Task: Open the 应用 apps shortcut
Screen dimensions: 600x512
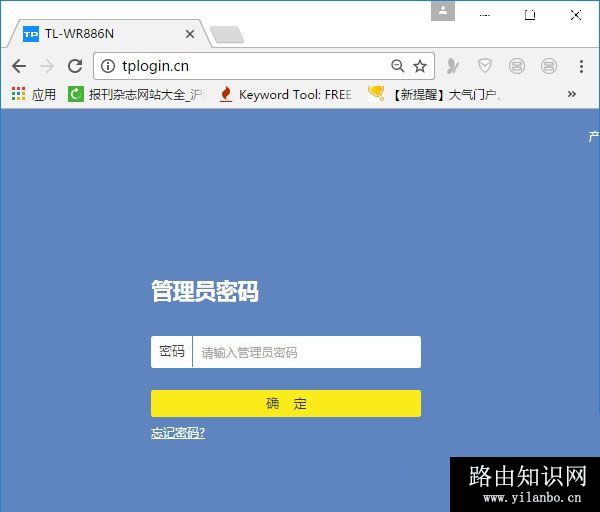Action: [x=34, y=94]
